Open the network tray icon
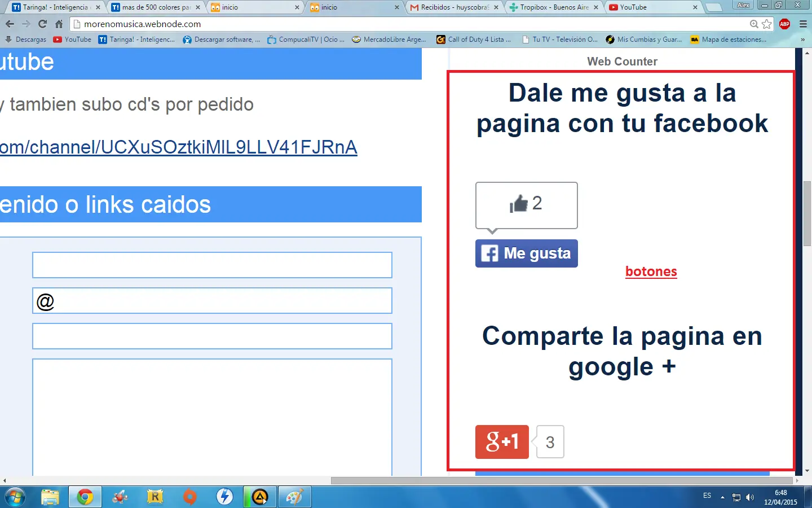 (736, 497)
